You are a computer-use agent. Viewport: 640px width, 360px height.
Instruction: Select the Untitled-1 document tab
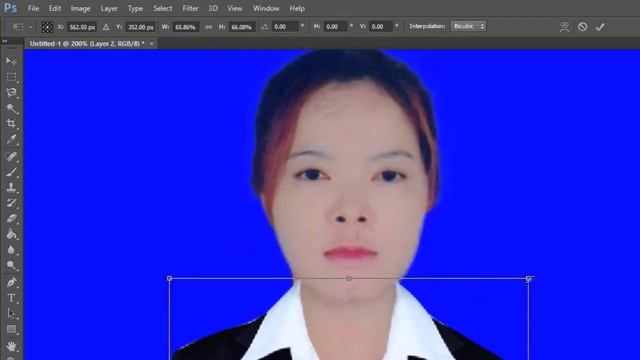pos(87,43)
